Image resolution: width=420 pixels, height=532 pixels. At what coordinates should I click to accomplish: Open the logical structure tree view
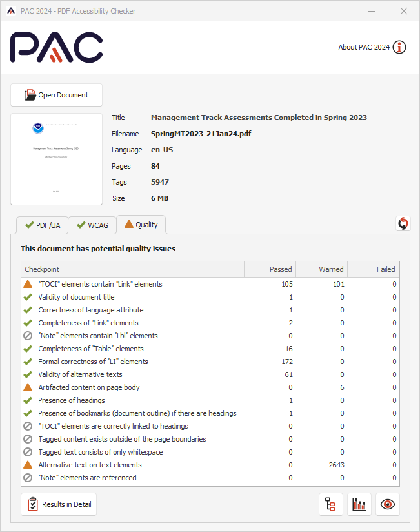pos(331,504)
